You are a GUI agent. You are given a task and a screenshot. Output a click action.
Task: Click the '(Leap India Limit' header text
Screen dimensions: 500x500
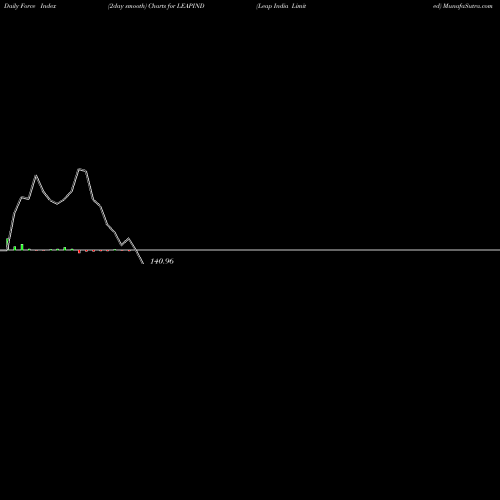coord(281,6)
